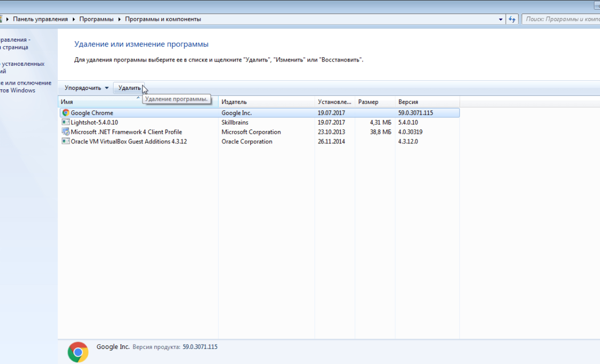600x364 pixels.
Task: Select Oracle VM VirtualBox Guest Additions icon
Action: (x=66, y=141)
